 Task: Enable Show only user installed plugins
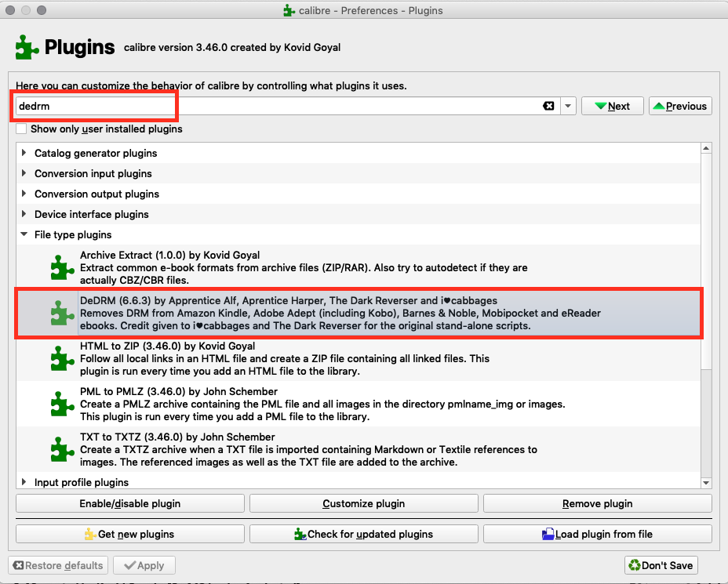21,129
